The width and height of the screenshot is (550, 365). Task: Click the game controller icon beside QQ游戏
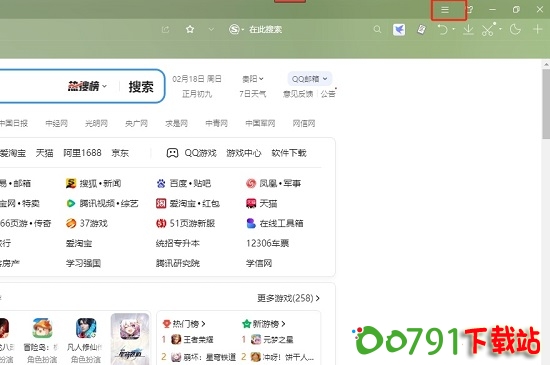coord(172,153)
